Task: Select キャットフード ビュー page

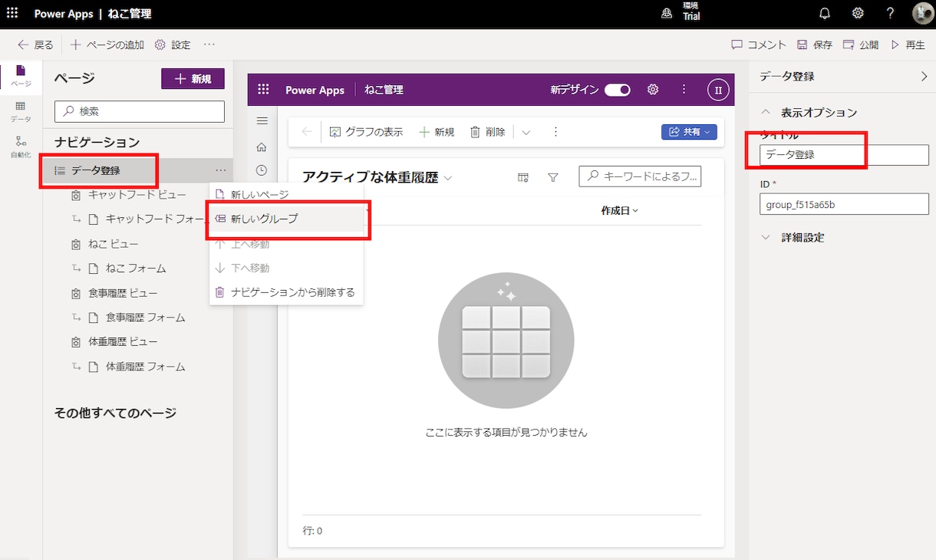Action: pos(137,195)
